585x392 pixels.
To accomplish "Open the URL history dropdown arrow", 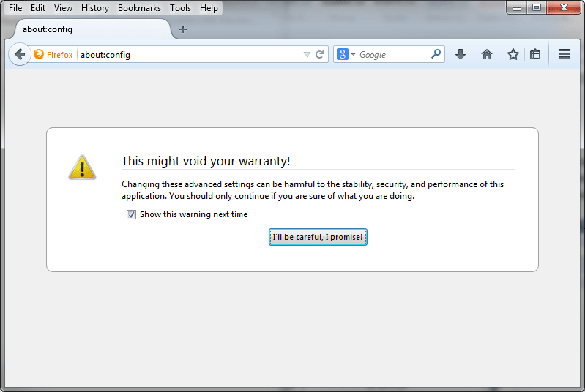I will (x=307, y=55).
